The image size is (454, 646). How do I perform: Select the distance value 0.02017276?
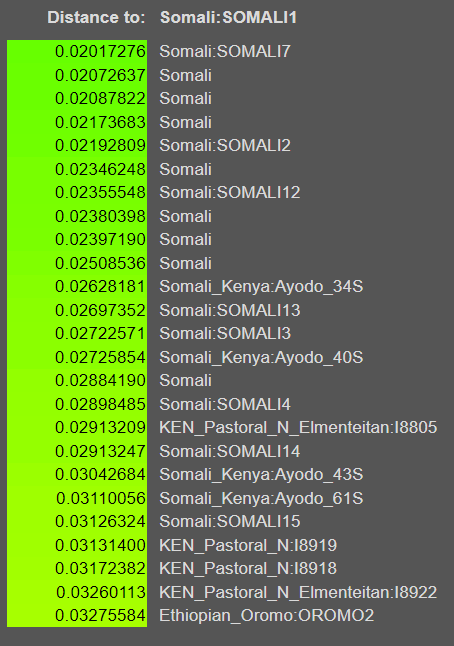click(100, 51)
